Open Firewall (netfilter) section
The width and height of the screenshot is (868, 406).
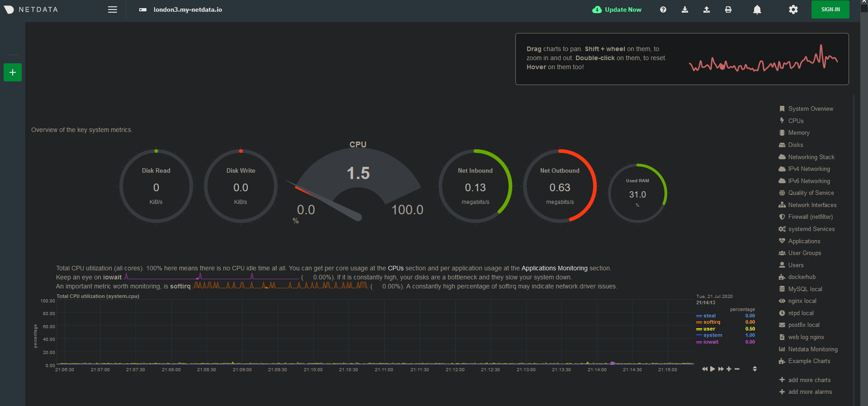[x=811, y=217]
